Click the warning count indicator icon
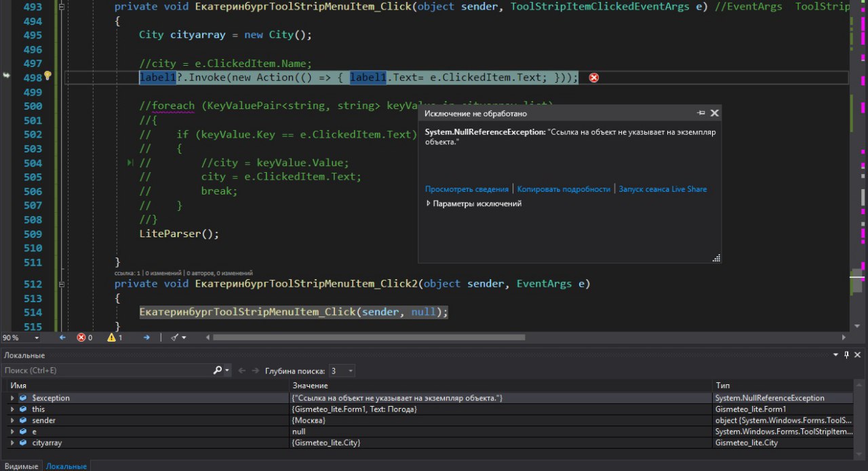 tap(112, 337)
